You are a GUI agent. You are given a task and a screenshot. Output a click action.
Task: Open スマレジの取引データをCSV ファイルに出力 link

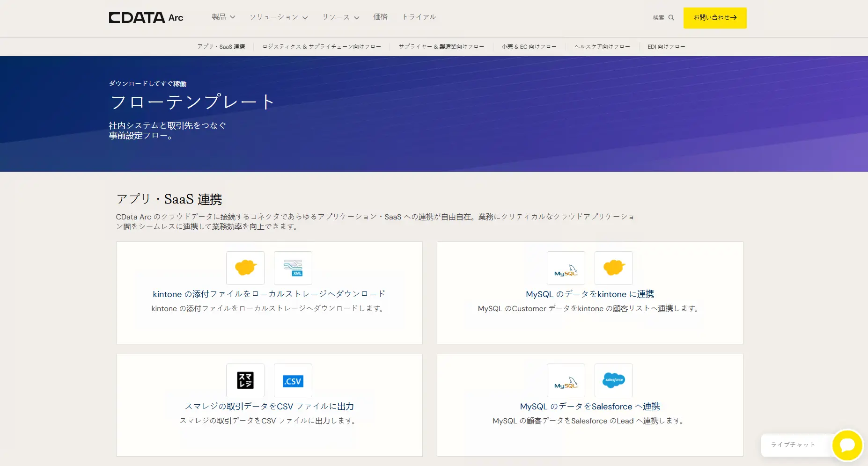(x=269, y=406)
